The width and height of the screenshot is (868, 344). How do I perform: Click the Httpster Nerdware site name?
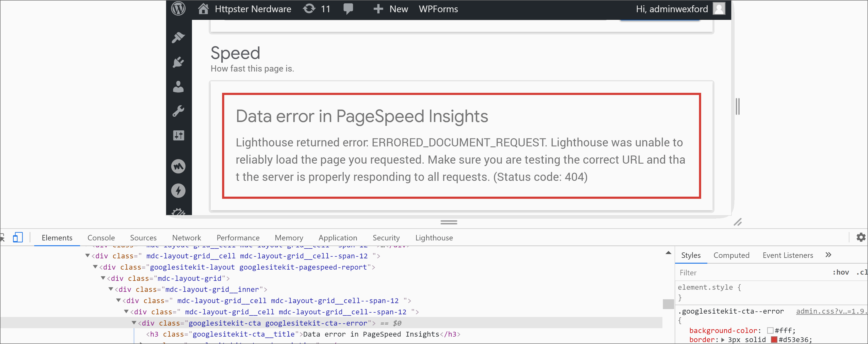[253, 9]
